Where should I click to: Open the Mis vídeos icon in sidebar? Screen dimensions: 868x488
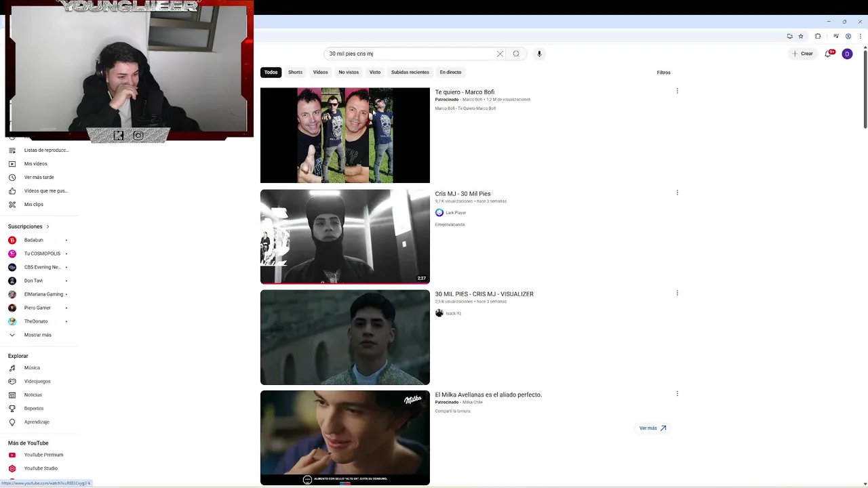point(12,164)
